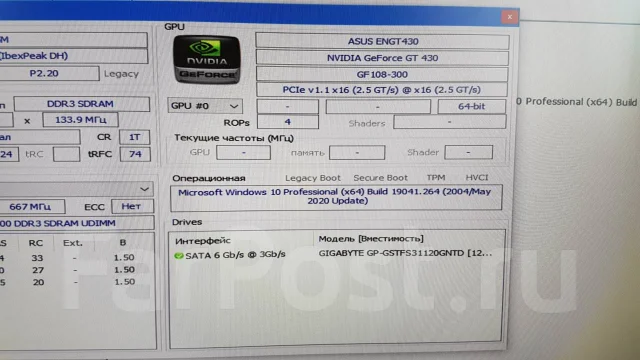Select the SATA 6 Gb/s @ 3Gb/s drive row
This screenshot has height=360, width=640.
click(235, 255)
